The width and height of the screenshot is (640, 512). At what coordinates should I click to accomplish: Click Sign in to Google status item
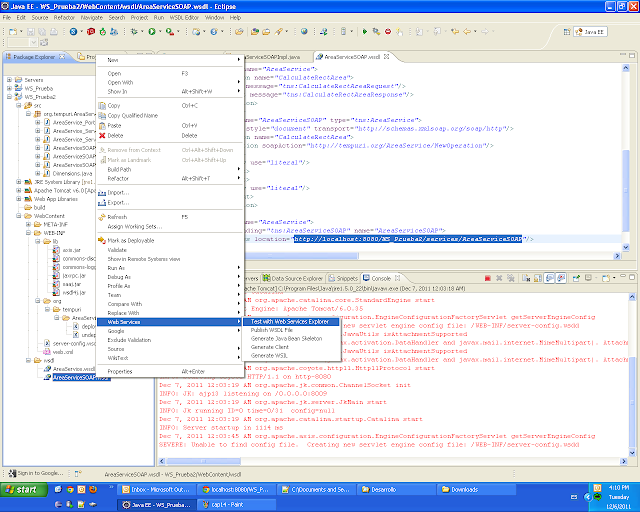pos(36,473)
